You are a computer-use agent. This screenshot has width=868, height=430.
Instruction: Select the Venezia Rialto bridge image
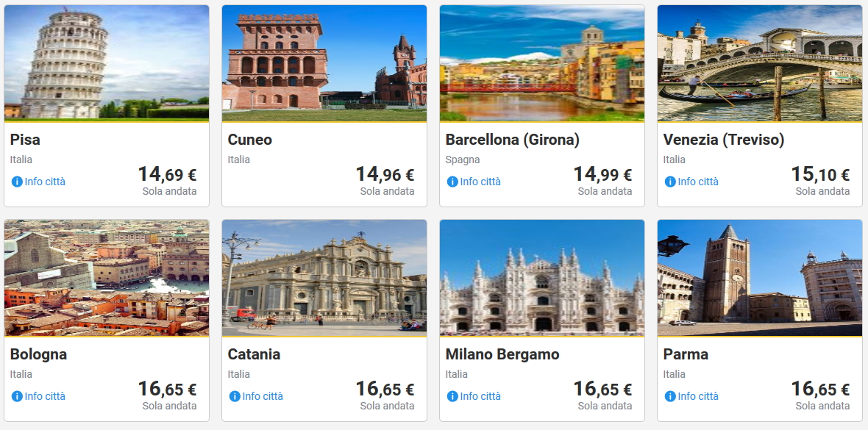tap(760, 63)
